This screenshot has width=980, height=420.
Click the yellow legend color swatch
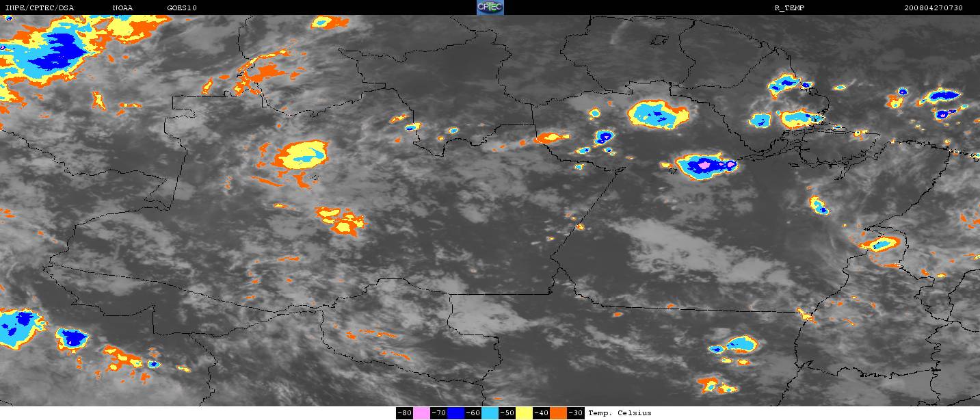525,412
